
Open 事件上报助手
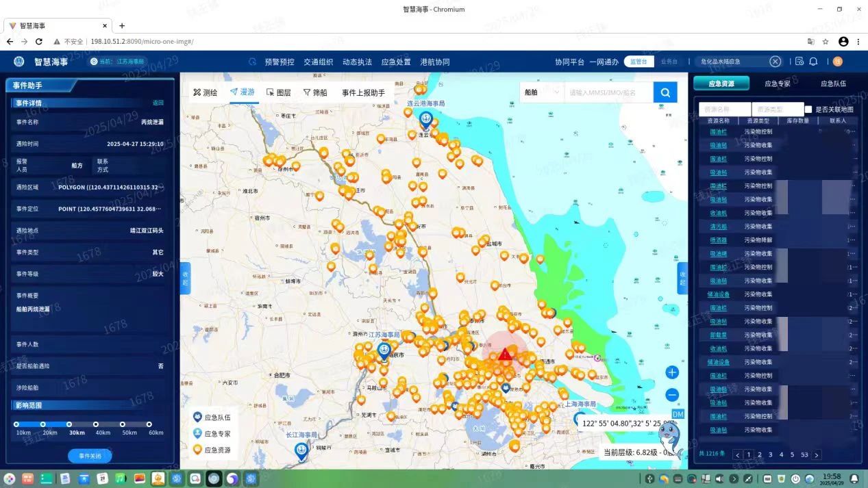[363, 92]
